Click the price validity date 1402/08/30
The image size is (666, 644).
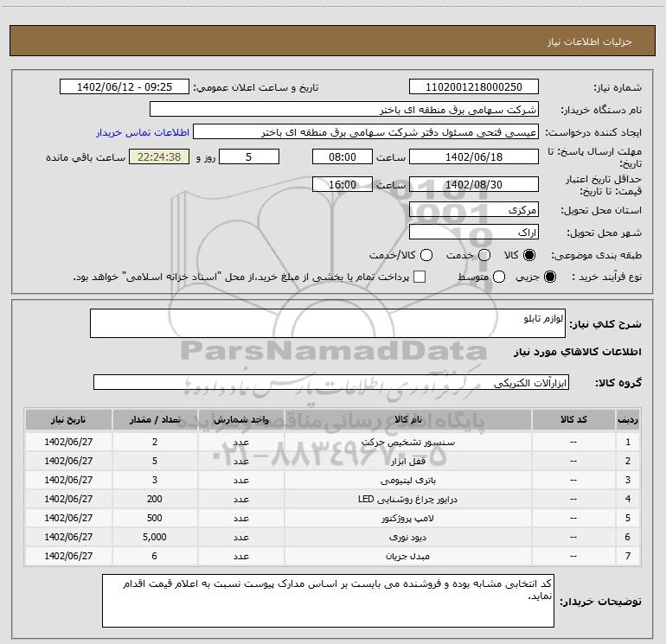(x=474, y=184)
